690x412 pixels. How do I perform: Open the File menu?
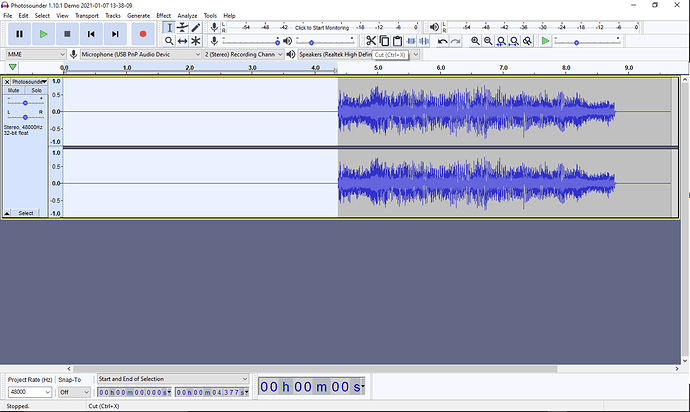(x=8, y=15)
